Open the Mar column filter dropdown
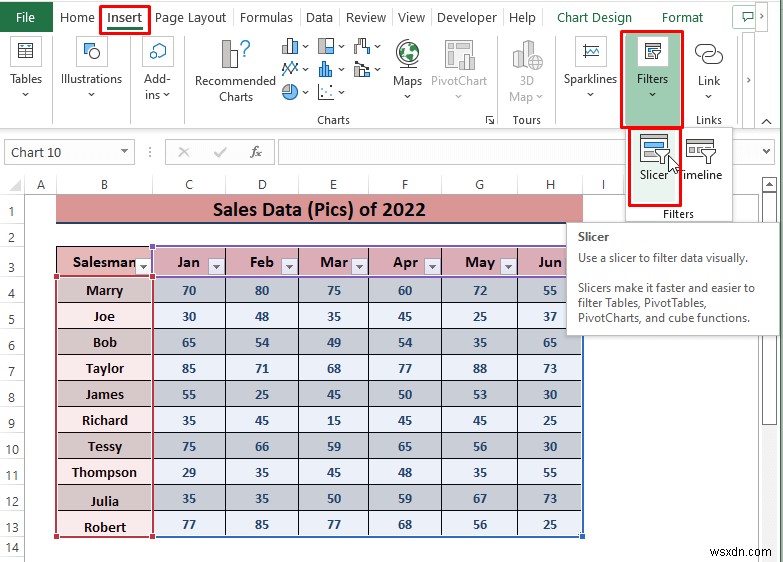 tap(359, 267)
